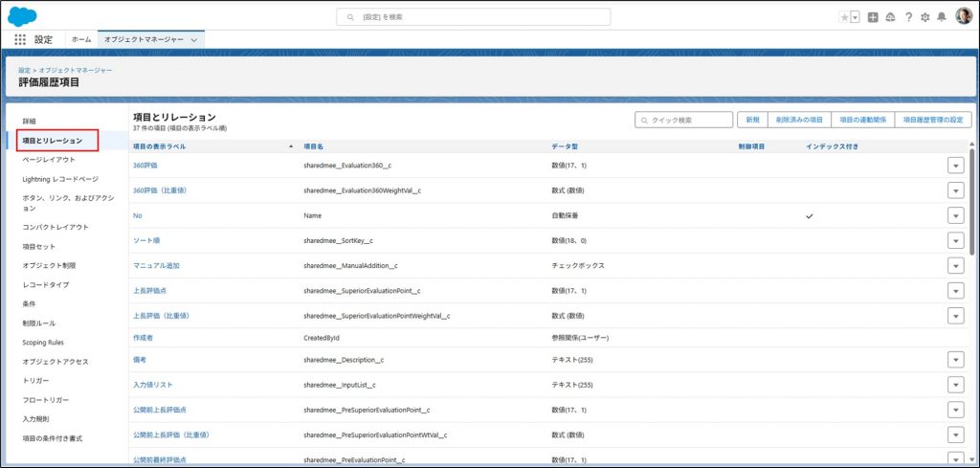Image resolution: width=980 pixels, height=468 pixels.
Task: Click the Salesforce cloud logo
Action: [22, 16]
